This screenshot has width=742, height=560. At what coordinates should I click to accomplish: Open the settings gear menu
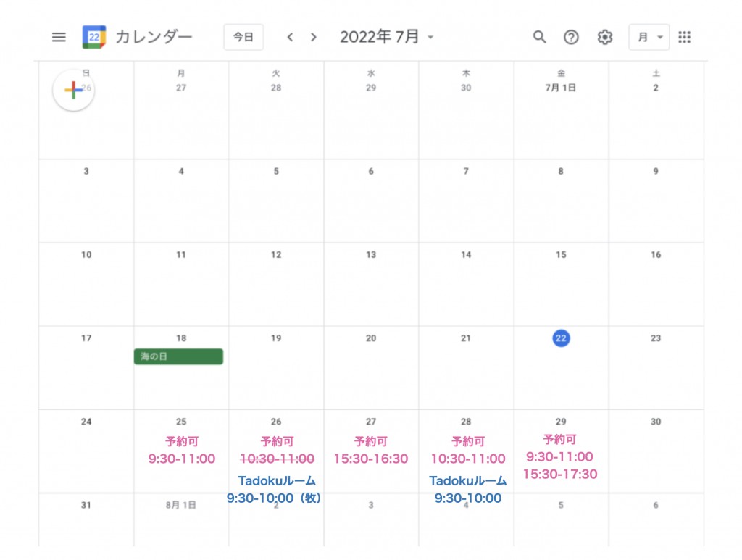[x=605, y=37]
